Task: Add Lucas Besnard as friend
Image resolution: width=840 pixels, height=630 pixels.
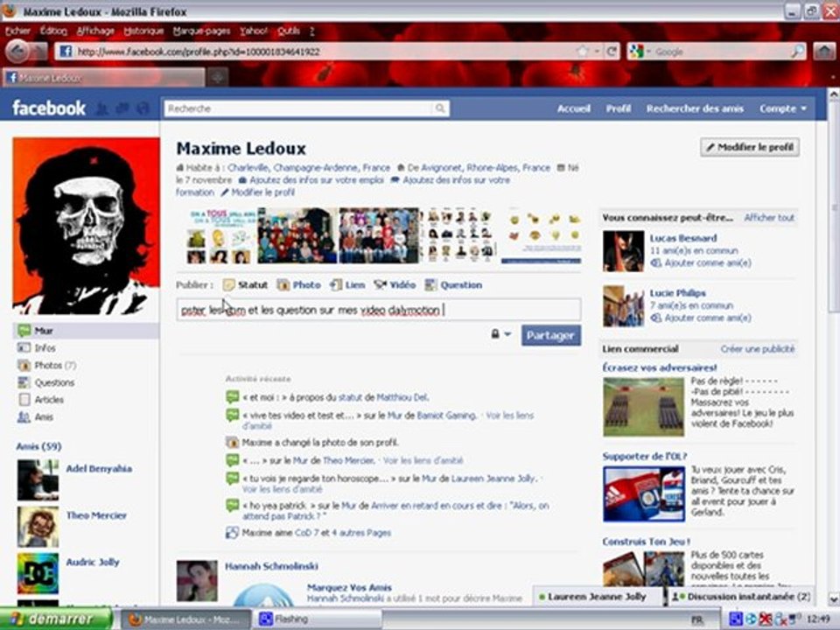Action: click(x=708, y=263)
